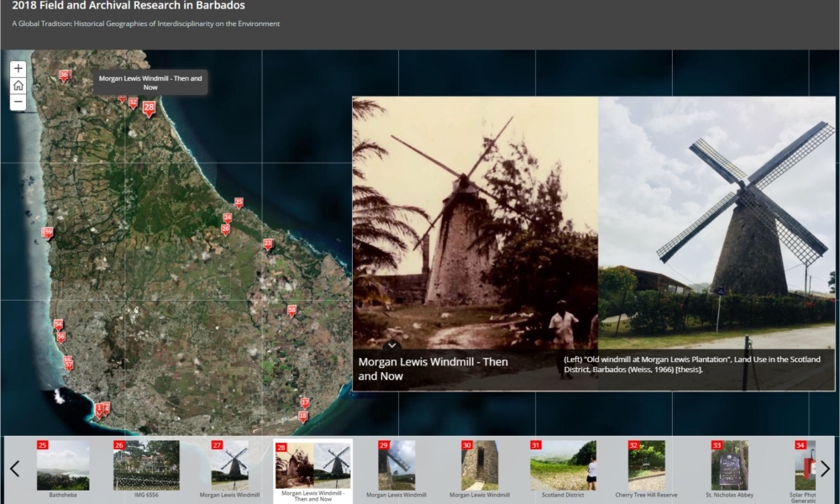Click map marker number 28
Screen dimensions: 840x504
[x=149, y=108]
